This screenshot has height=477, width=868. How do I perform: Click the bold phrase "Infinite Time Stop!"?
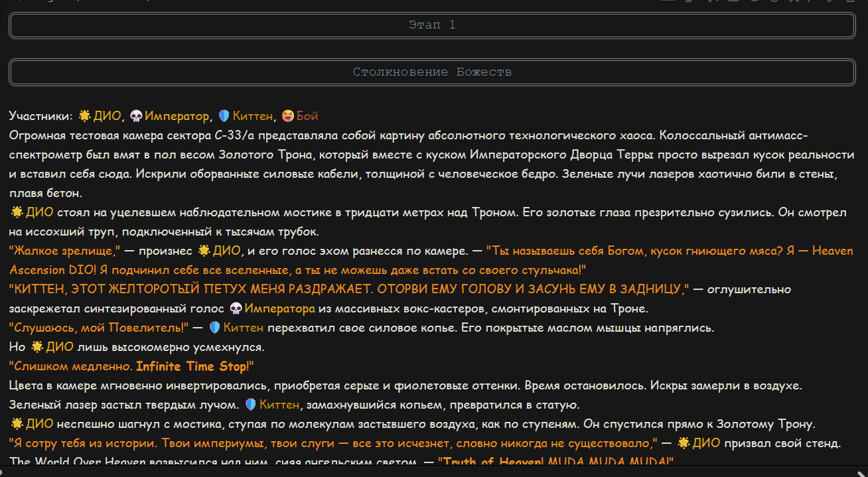pyautogui.click(x=195, y=366)
